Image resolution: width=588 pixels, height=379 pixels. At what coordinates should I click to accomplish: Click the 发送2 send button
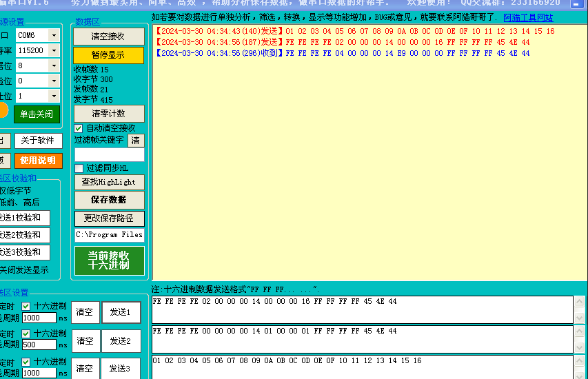[x=121, y=340]
